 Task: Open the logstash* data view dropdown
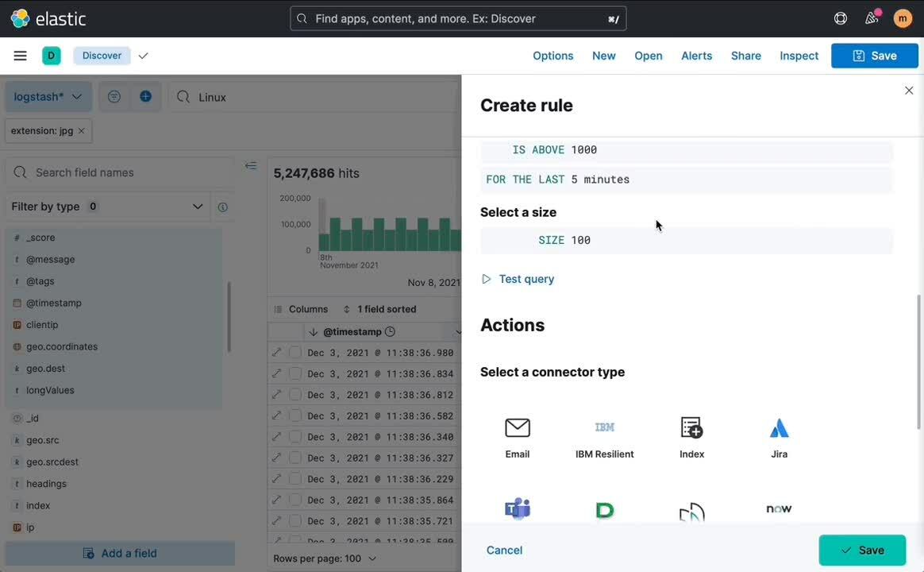48,97
